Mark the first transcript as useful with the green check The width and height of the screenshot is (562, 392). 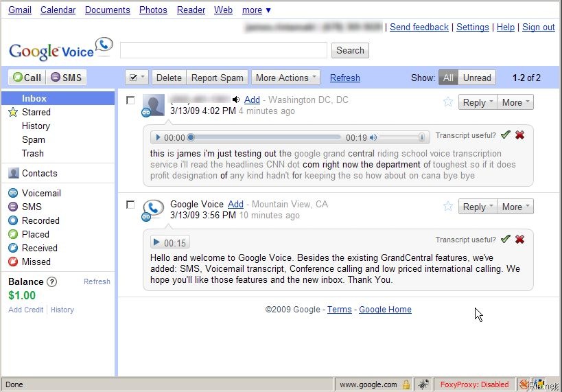pos(506,135)
